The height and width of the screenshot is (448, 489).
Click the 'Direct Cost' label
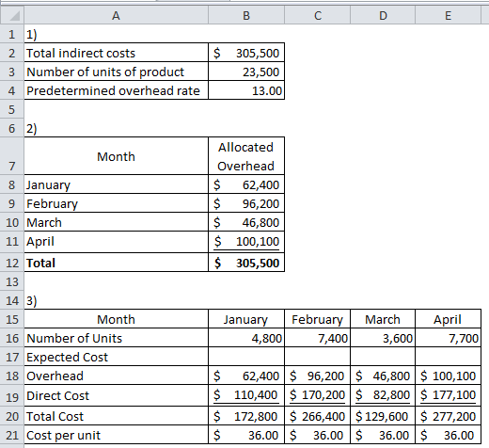[116, 395]
